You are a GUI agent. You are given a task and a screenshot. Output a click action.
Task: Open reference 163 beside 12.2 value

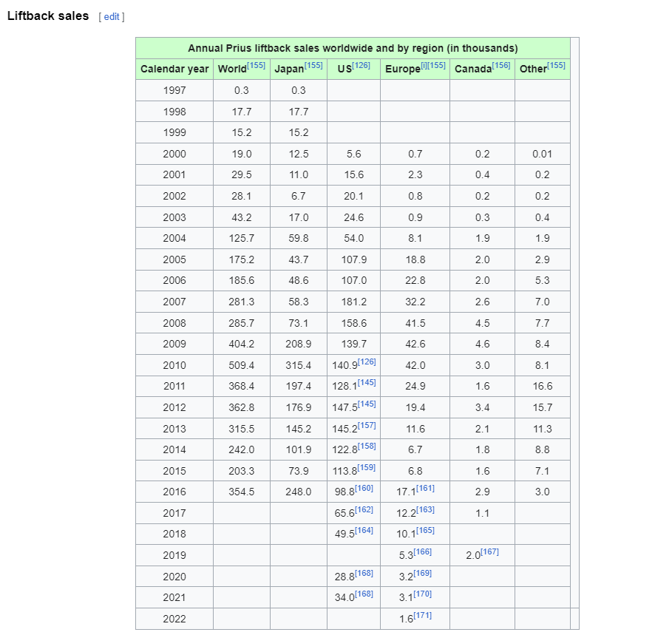click(x=426, y=509)
